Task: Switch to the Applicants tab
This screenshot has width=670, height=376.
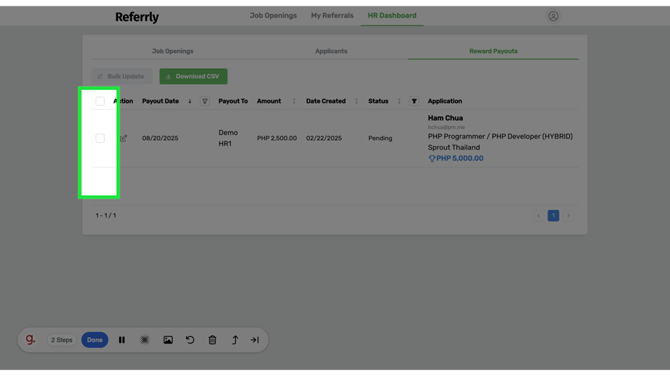Action: [331, 51]
